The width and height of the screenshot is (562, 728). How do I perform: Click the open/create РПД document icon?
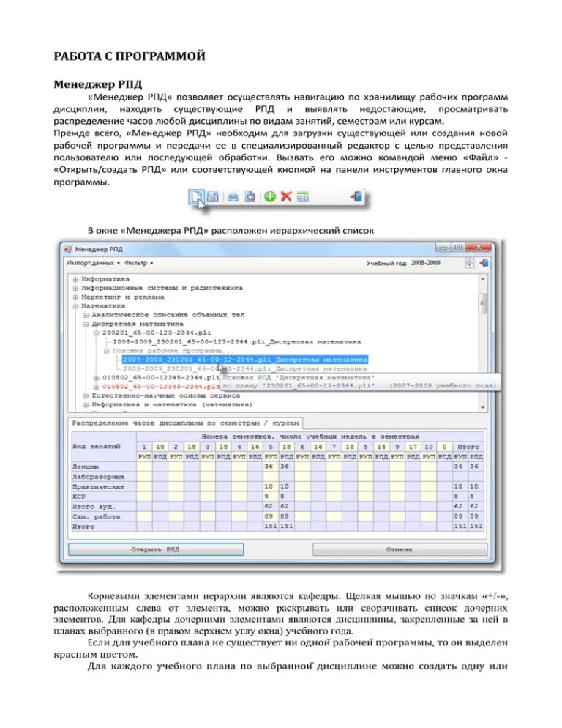click(x=195, y=196)
